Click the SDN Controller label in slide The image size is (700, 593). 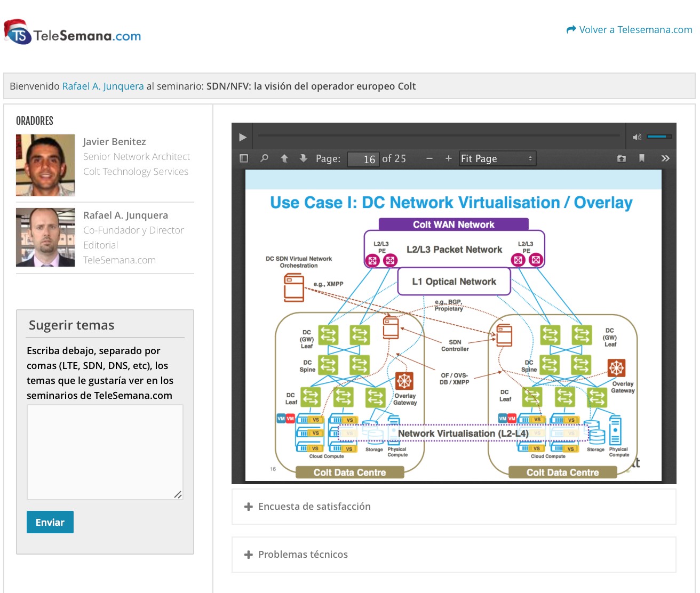click(455, 346)
